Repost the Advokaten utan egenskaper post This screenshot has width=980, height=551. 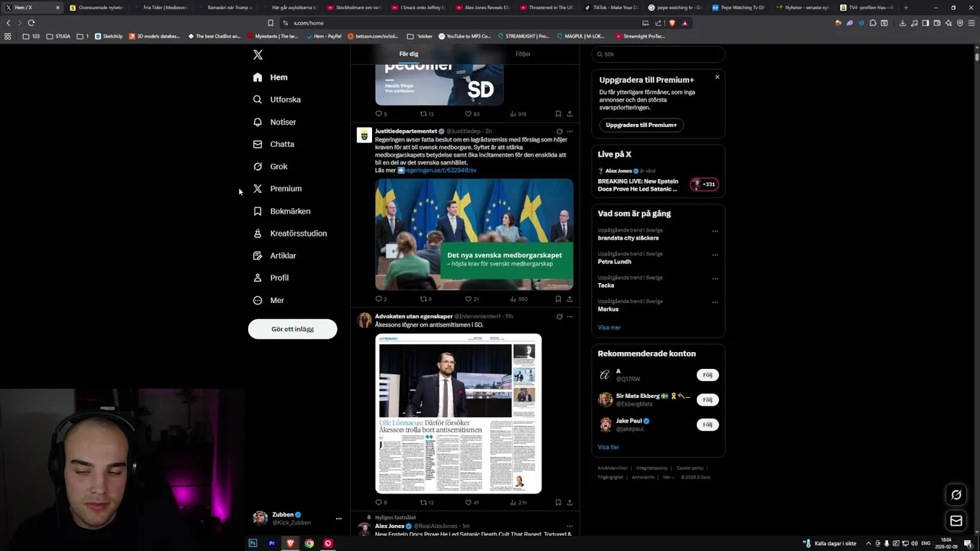[426, 503]
